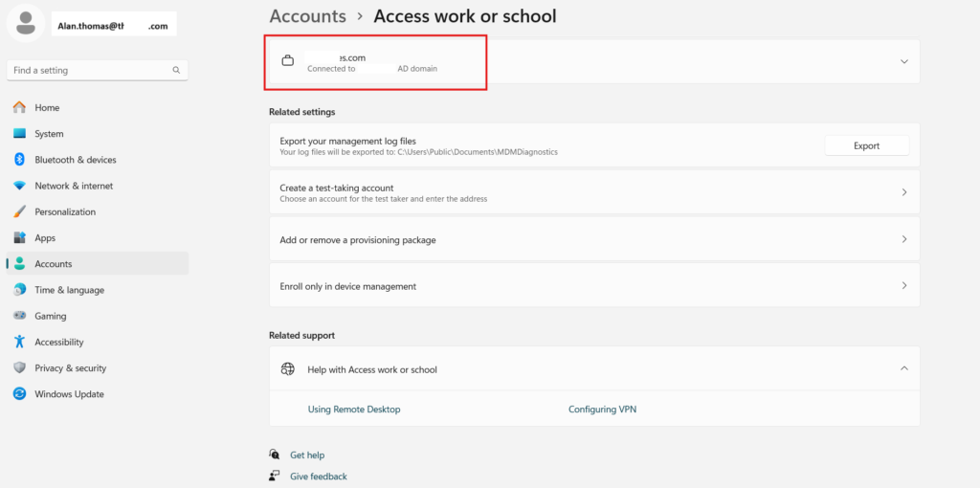Image resolution: width=980 pixels, height=488 pixels.
Task: Go back to Accounts breadcrumb
Action: coord(307,15)
